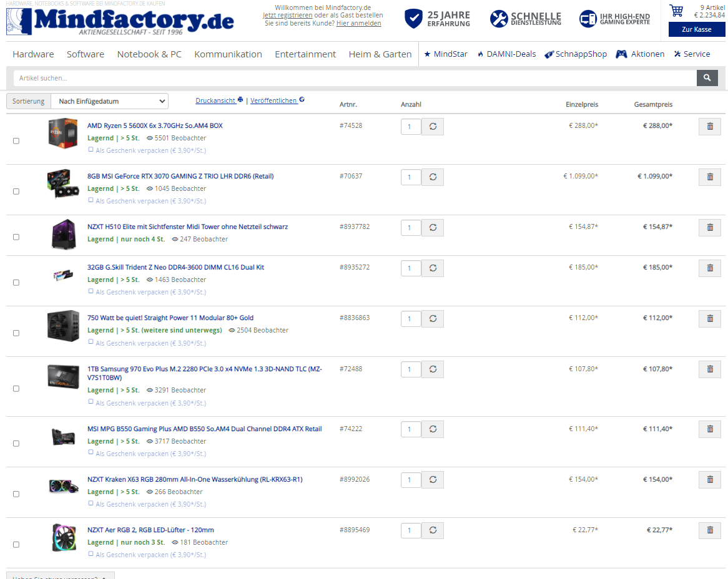Update quantity for RTX 3070 GAMING Z TRIO

[433, 177]
